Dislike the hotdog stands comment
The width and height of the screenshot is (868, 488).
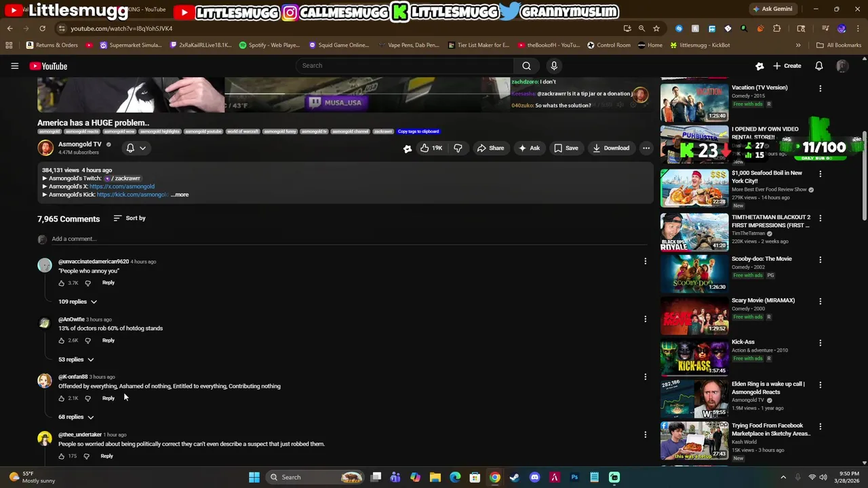(x=87, y=340)
